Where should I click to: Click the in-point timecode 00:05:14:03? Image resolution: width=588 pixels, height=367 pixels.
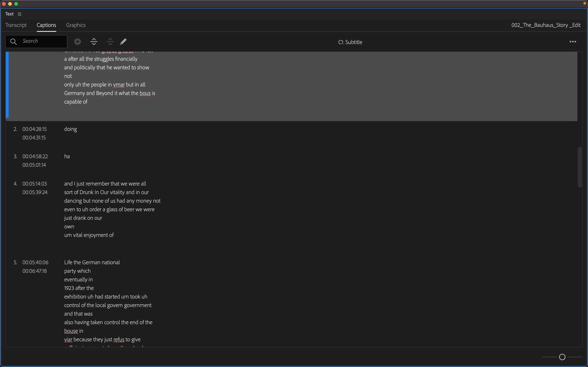point(35,184)
